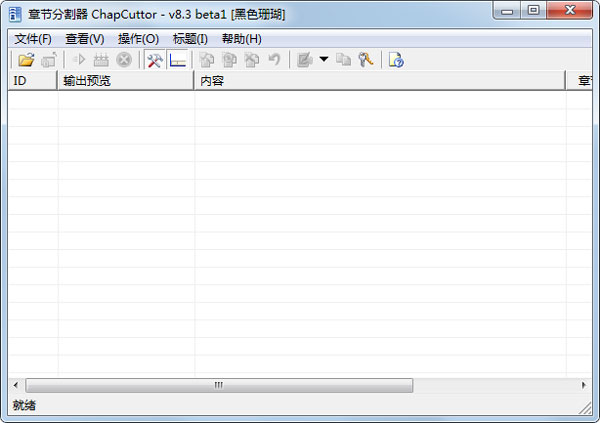Open the 文件(F) menu
Viewport: 600px width, 423px height.
coord(33,39)
